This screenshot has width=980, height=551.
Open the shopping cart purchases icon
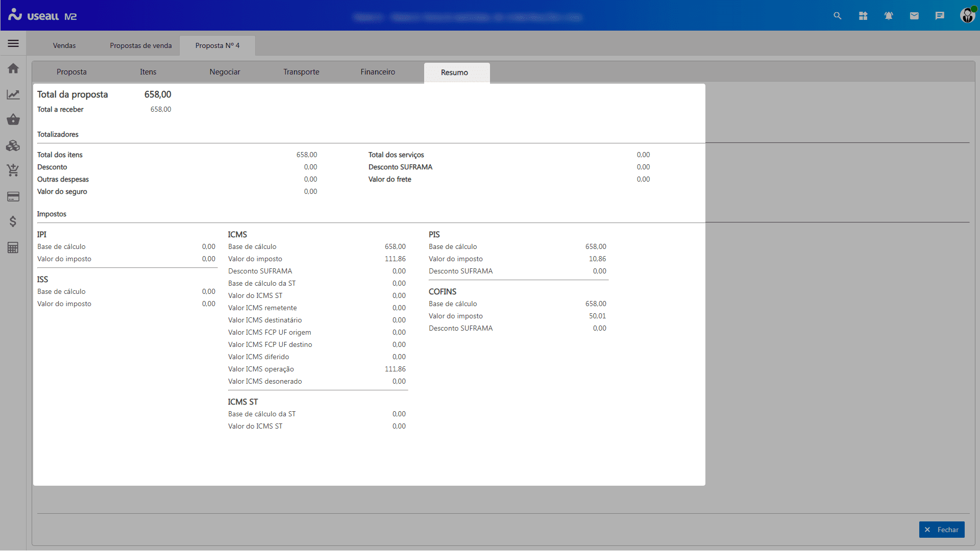13,170
